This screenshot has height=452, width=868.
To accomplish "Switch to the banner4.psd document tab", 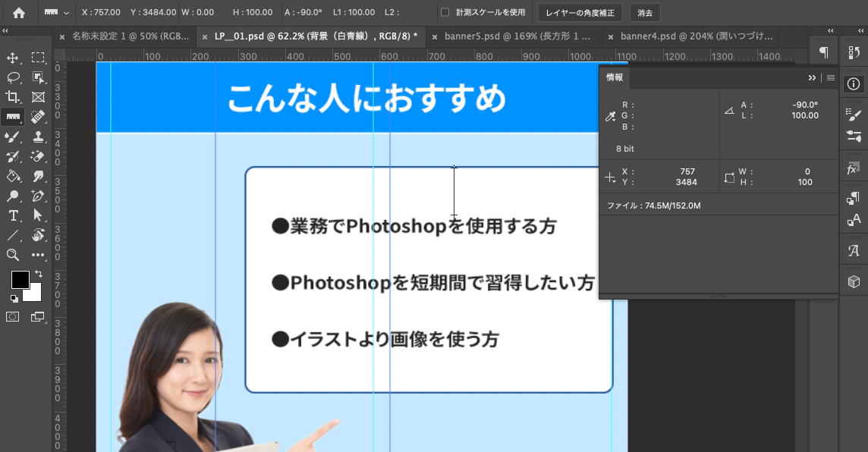I will coord(697,36).
